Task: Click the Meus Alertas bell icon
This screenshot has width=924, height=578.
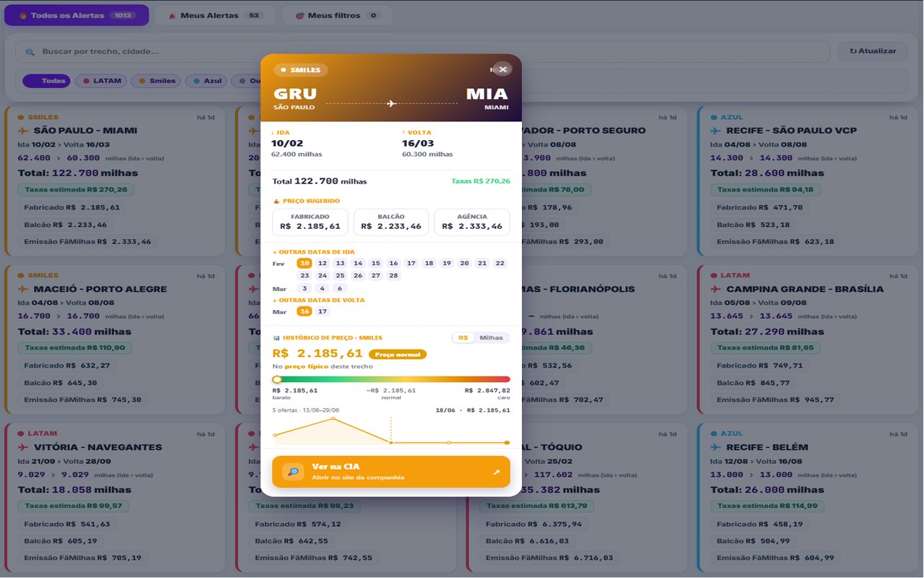Action: tap(172, 15)
